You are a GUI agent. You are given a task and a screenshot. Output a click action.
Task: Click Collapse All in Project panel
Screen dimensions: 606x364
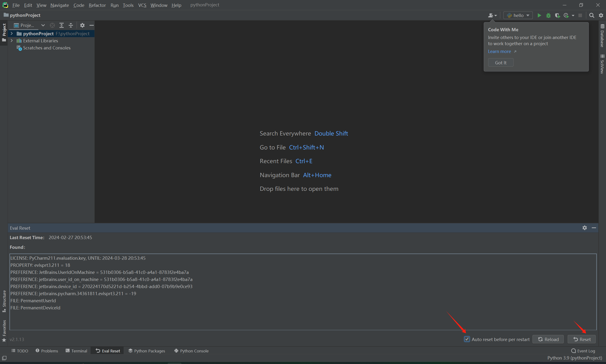pyautogui.click(x=71, y=25)
